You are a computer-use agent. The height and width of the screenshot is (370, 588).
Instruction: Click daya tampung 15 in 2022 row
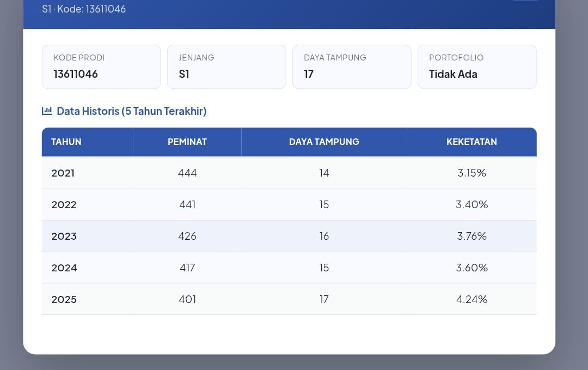(x=324, y=204)
